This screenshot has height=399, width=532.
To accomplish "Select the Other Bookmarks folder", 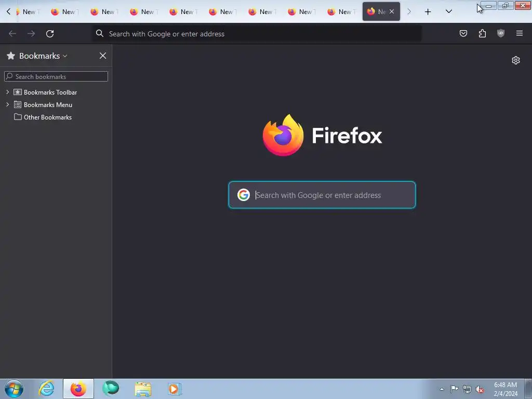I will [x=56, y=117].
